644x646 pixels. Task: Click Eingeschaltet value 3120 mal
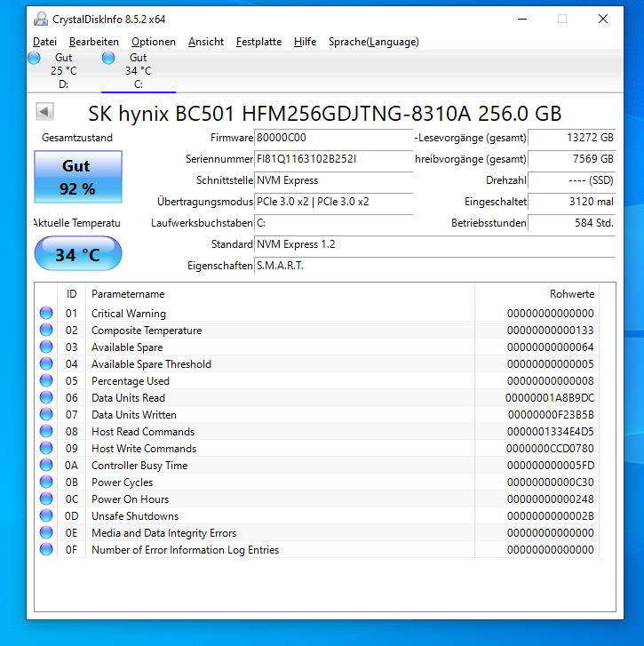(571, 202)
